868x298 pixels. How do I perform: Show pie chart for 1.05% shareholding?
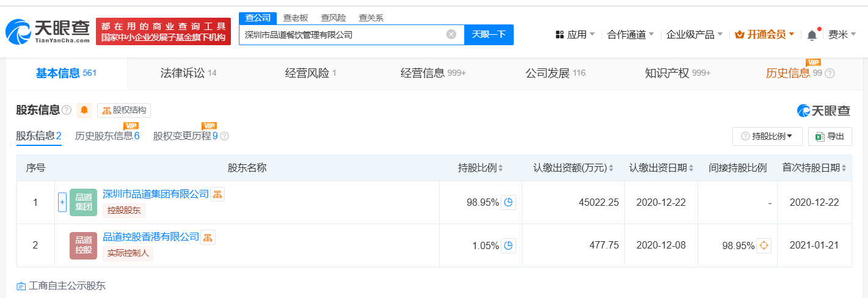[x=508, y=245]
